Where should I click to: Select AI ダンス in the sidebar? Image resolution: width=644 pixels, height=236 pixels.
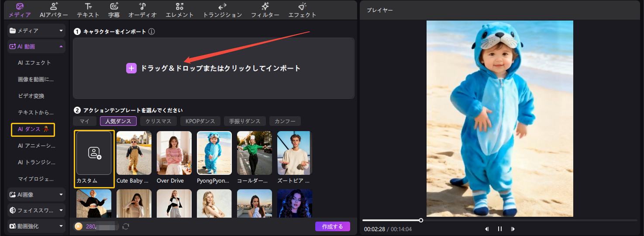click(x=33, y=129)
